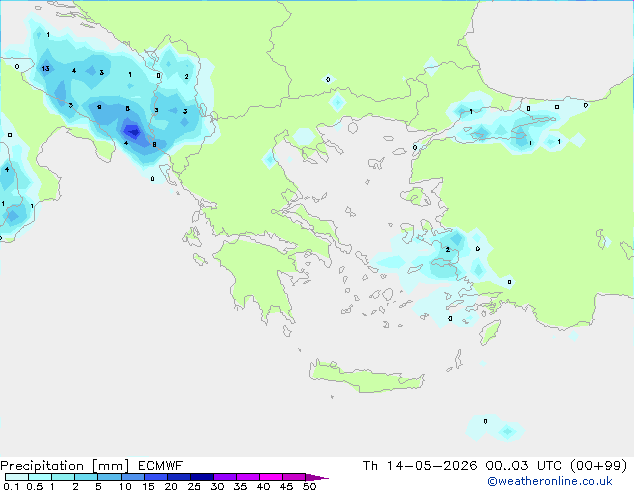Click the '13' precipitation value on map

[45, 69]
